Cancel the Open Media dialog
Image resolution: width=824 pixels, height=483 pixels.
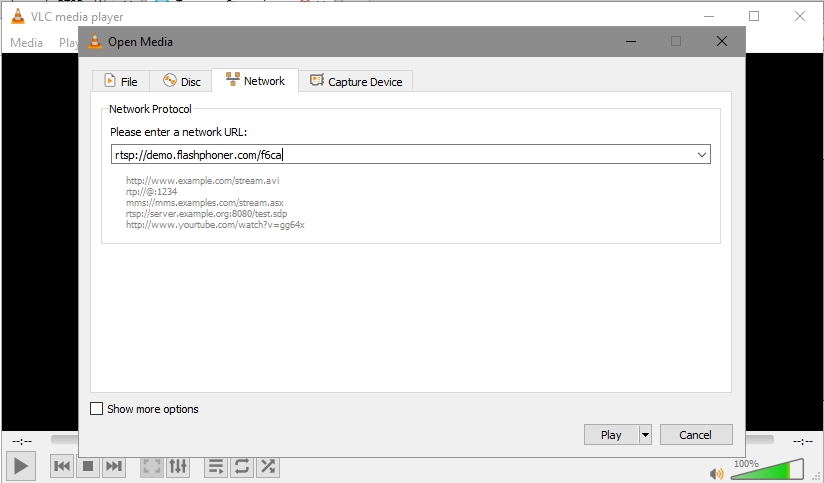tap(695, 435)
